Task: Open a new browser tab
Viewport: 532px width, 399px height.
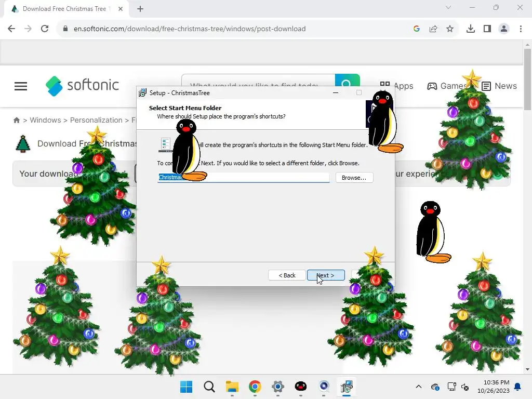Action: point(140,9)
